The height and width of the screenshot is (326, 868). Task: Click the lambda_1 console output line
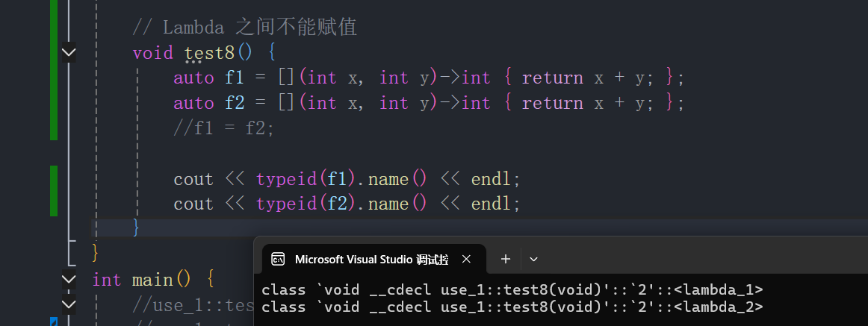pos(512,289)
